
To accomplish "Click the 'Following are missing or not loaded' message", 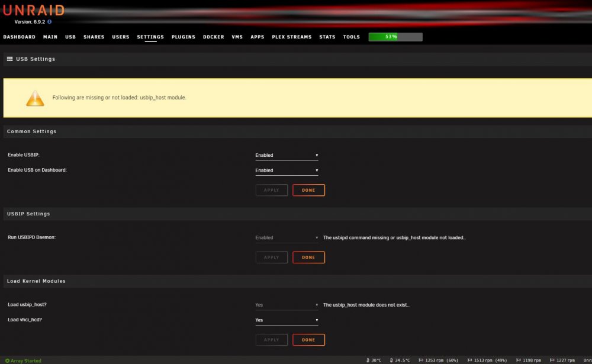I will point(119,98).
